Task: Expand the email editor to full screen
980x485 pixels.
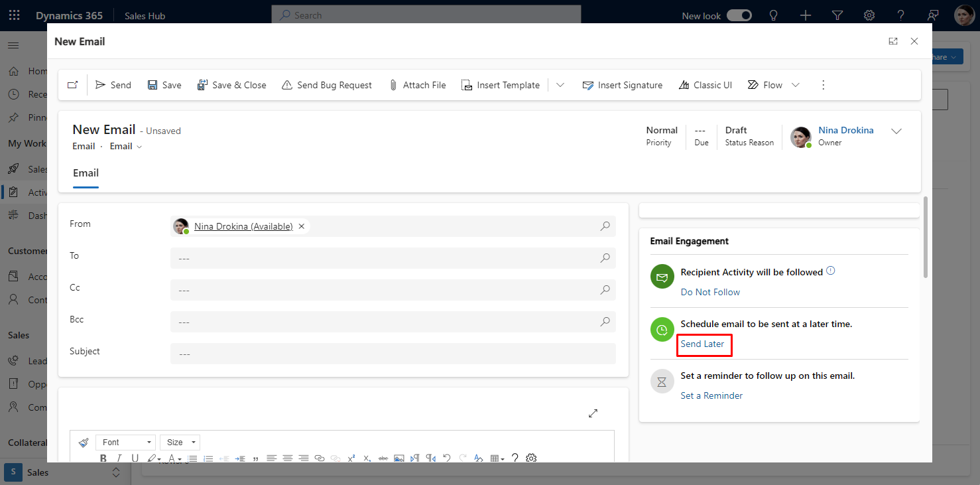Action: [x=593, y=413]
